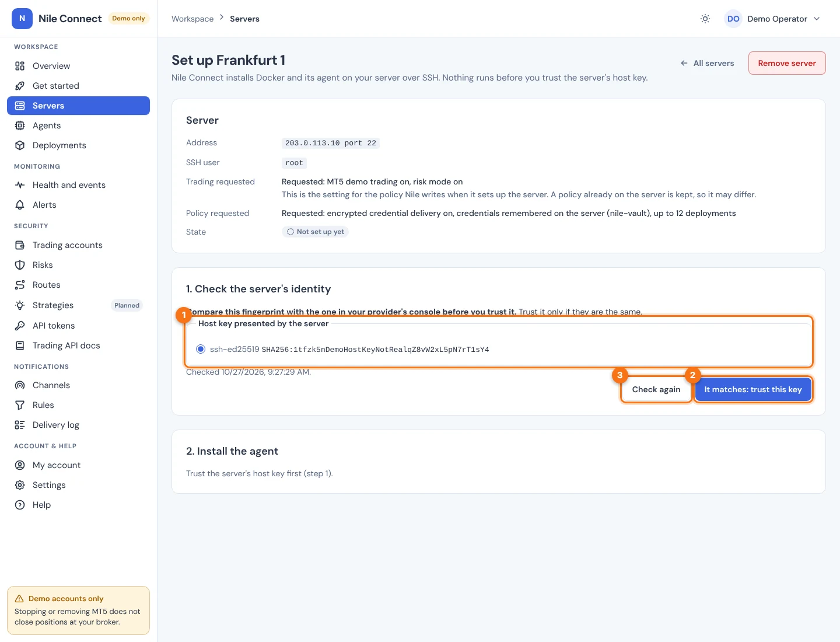Viewport: 840px width, 642px height.
Task: Click the Alerts bell icon
Action: click(x=20, y=205)
